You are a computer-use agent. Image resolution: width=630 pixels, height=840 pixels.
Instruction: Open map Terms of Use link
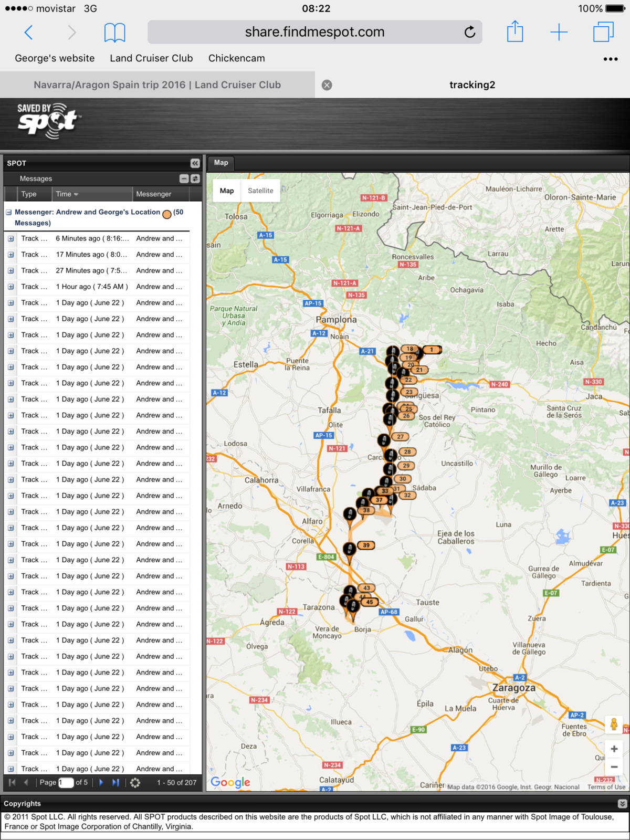coord(606,787)
